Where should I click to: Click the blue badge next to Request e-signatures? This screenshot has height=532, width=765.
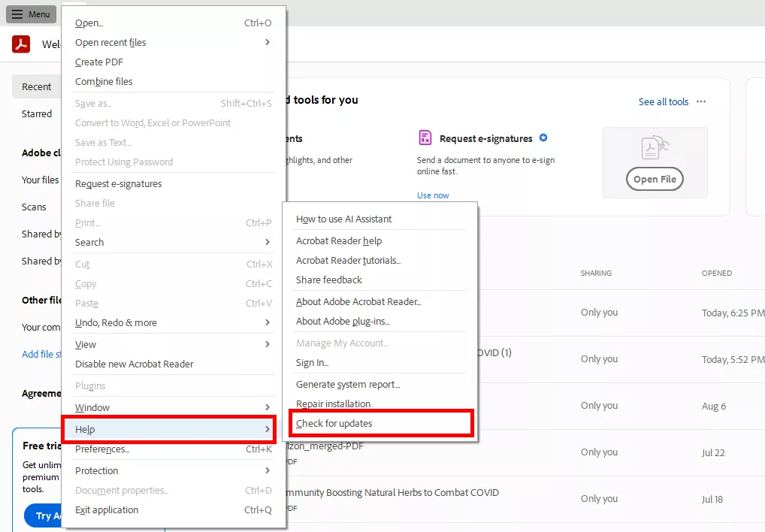[543, 138]
